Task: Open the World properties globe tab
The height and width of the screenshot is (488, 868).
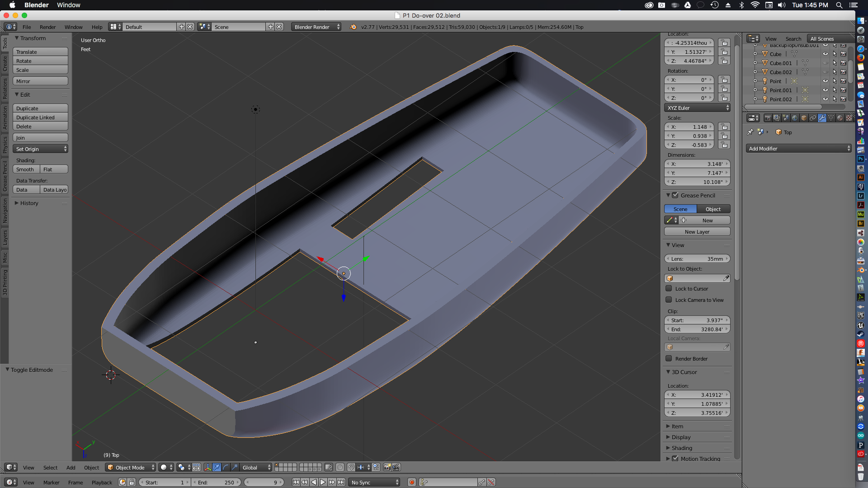Action: coord(795,118)
